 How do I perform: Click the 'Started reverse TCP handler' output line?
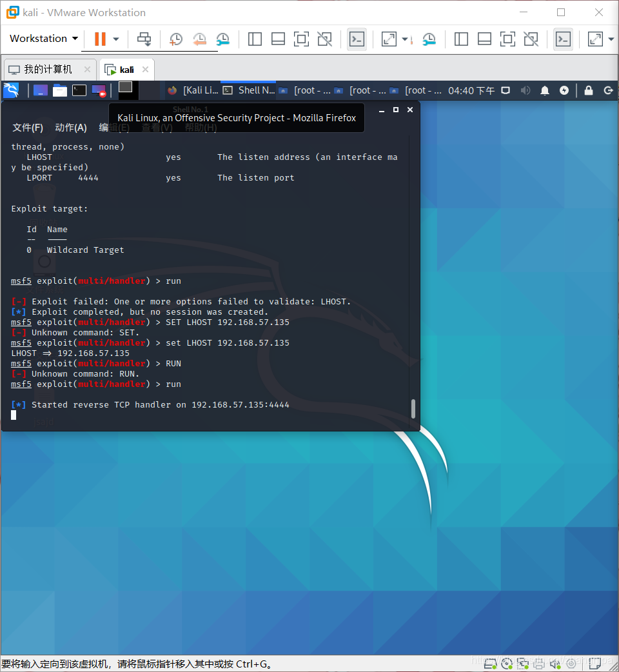pyautogui.click(x=150, y=404)
